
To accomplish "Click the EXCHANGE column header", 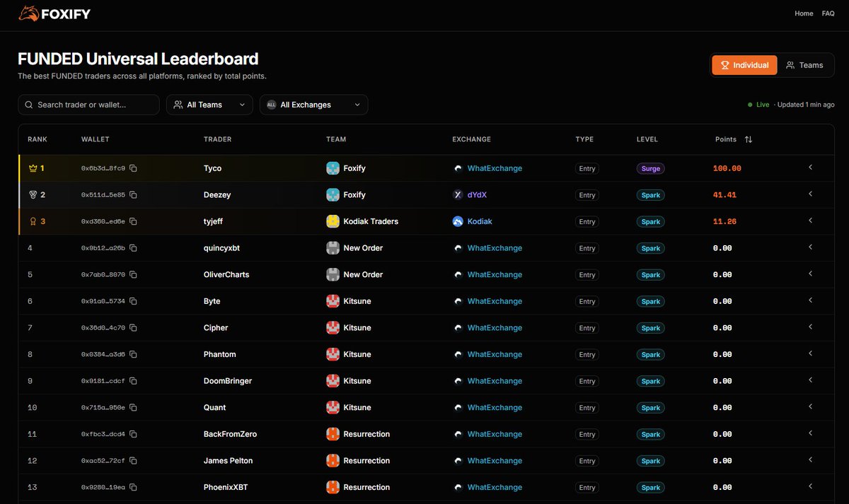I will tap(471, 139).
